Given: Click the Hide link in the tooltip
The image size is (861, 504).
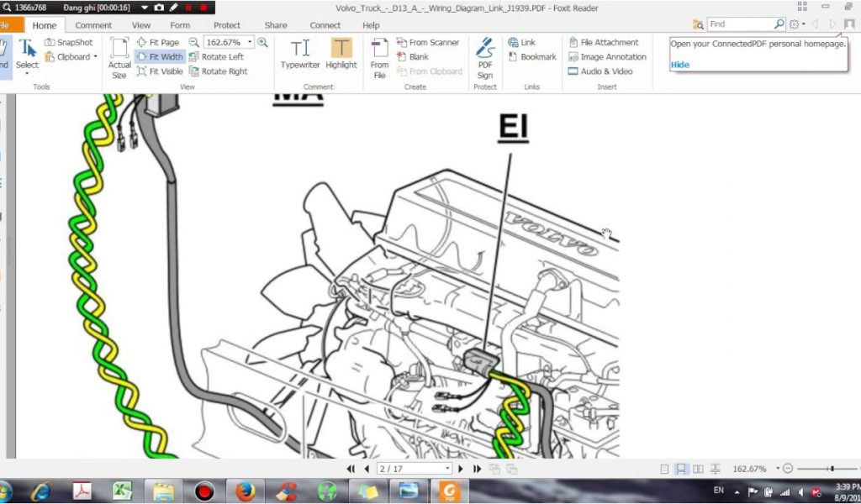Looking at the screenshot, I should tap(679, 65).
